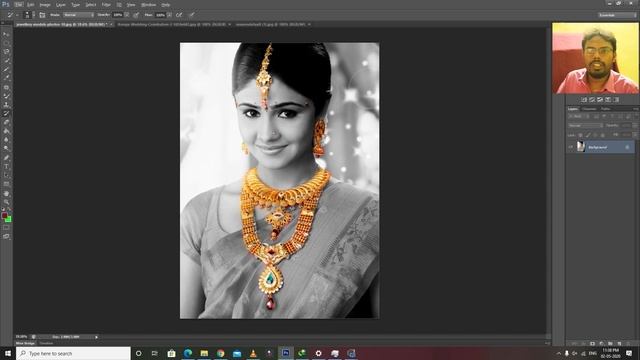Image resolution: width=640 pixels, height=360 pixels.
Task: Toggle lock image pixels brush icon
Action: pyautogui.click(x=588, y=135)
